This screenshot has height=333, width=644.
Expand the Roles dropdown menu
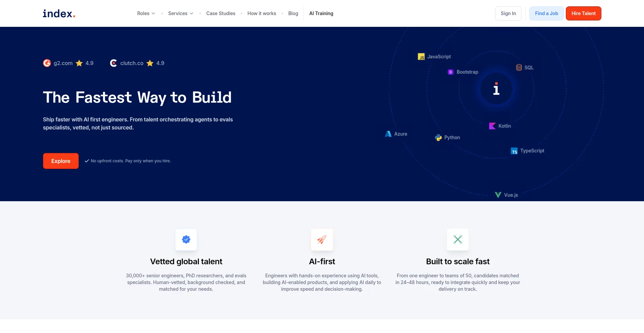click(146, 13)
